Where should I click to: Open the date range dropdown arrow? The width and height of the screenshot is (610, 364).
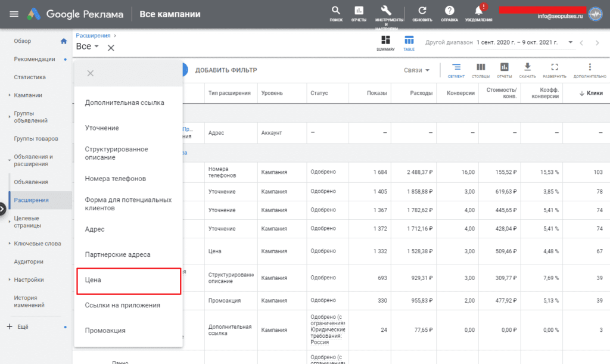point(570,42)
